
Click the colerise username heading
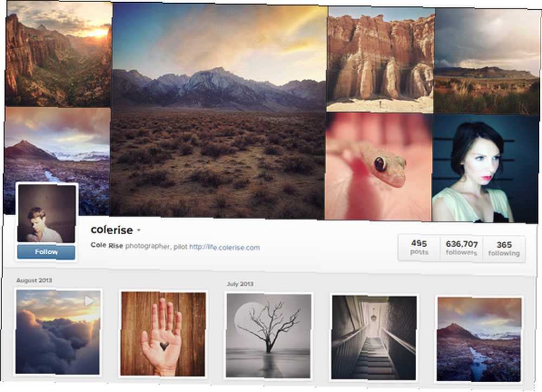[x=112, y=230]
